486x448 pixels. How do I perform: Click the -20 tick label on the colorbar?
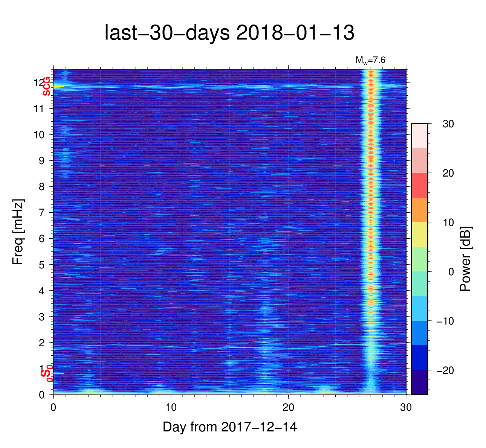445,370
